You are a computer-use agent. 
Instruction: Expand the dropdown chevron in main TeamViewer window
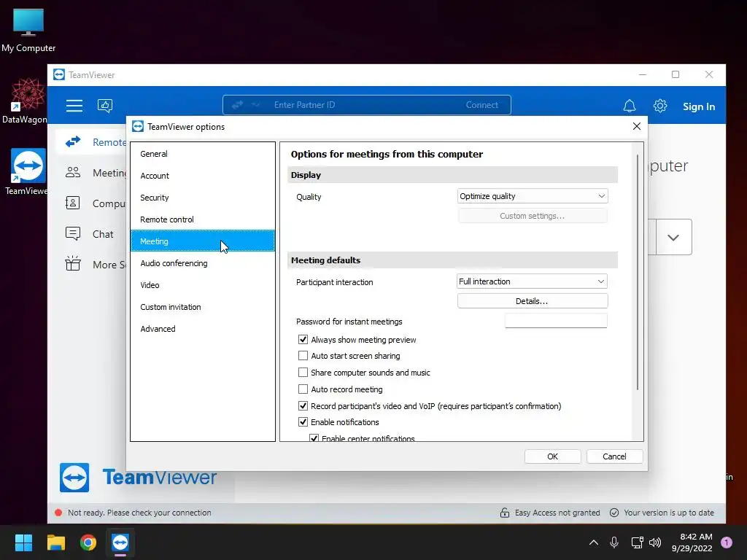coord(673,237)
